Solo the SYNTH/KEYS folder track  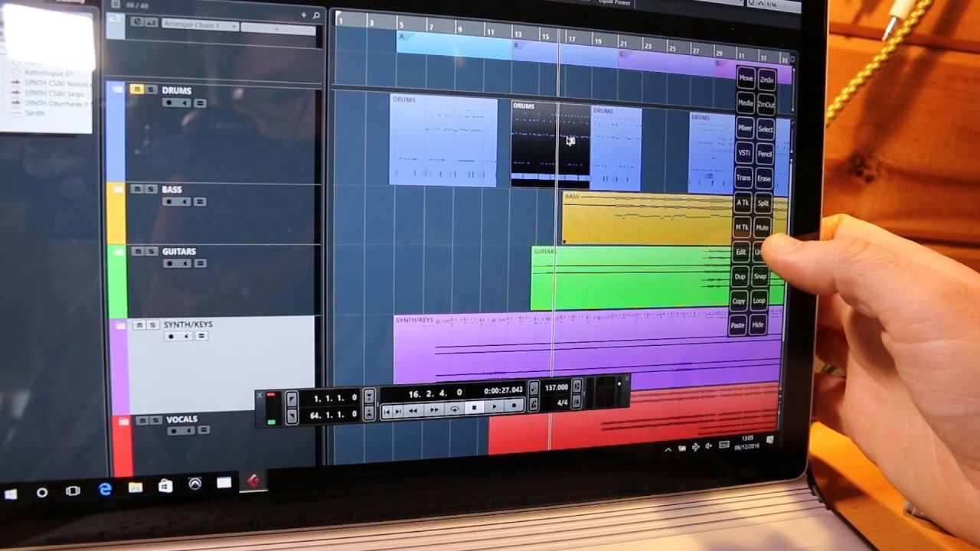(153, 325)
